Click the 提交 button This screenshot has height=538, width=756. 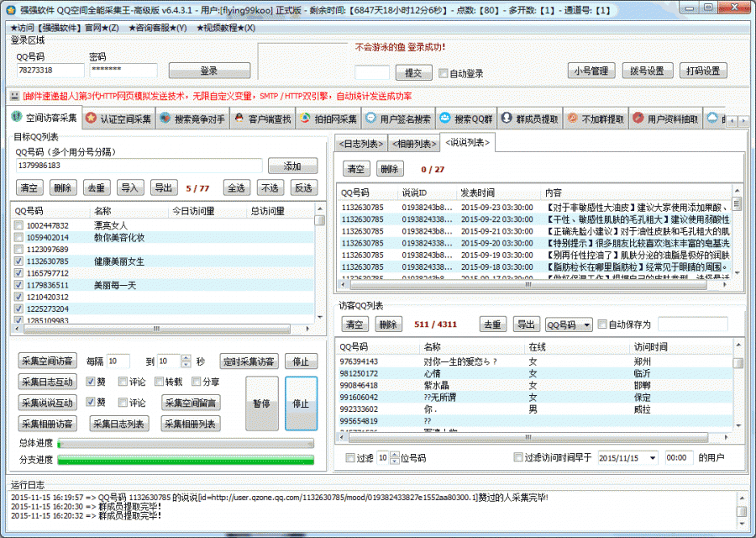point(413,73)
